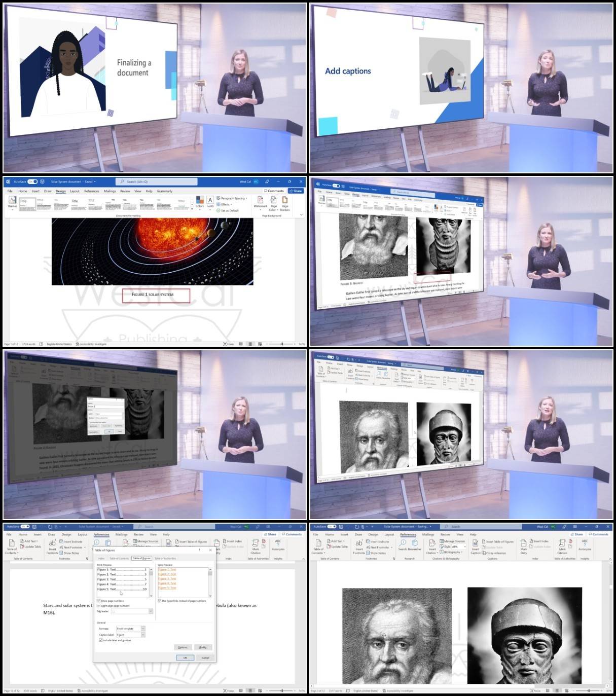Image resolution: width=616 pixels, height=696 pixels.
Task: Adjust the zoom slider in Design-tab window
Action: (x=282, y=344)
